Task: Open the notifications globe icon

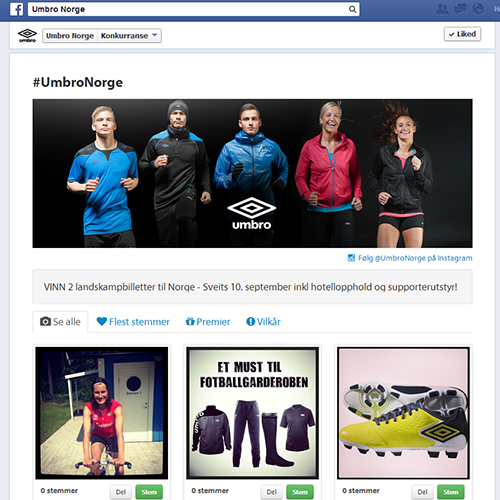Action: click(x=478, y=9)
